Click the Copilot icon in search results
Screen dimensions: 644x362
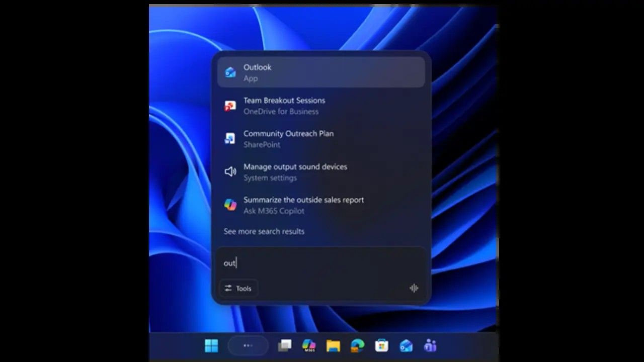pos(230,205)
